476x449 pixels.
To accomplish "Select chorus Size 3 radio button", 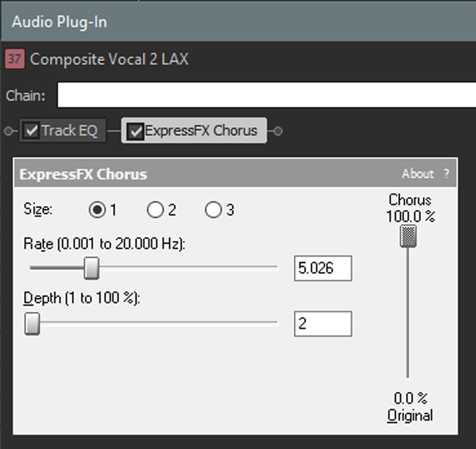I will (213, 210).
